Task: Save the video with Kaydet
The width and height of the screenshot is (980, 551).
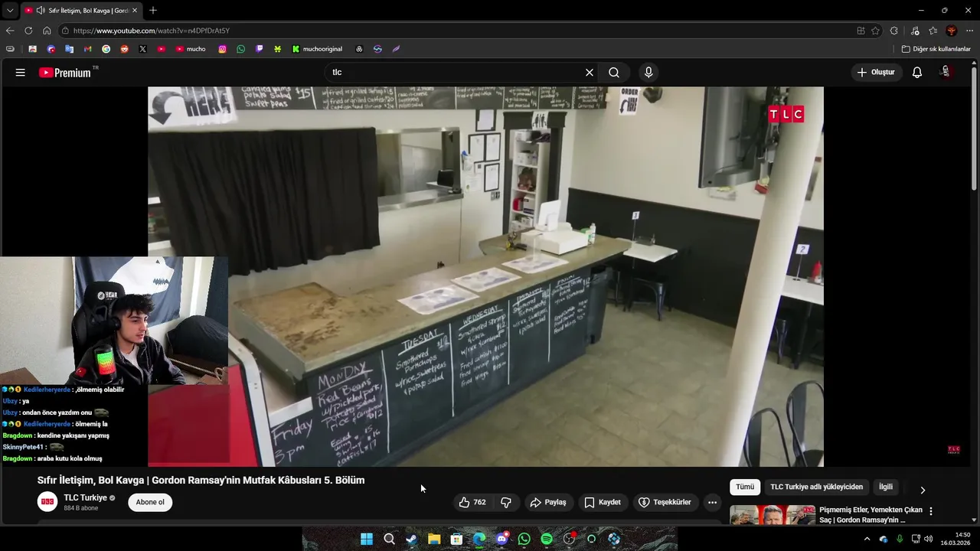Action: click(603, 502)
